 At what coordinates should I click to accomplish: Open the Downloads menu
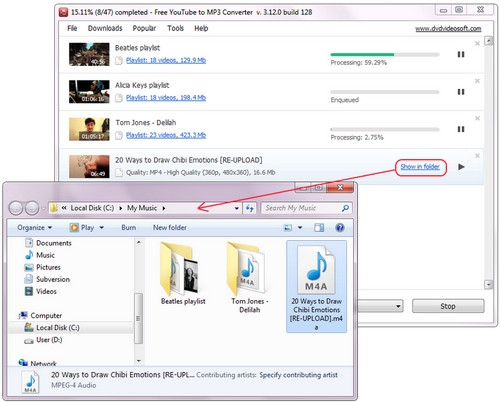point(105,28)
